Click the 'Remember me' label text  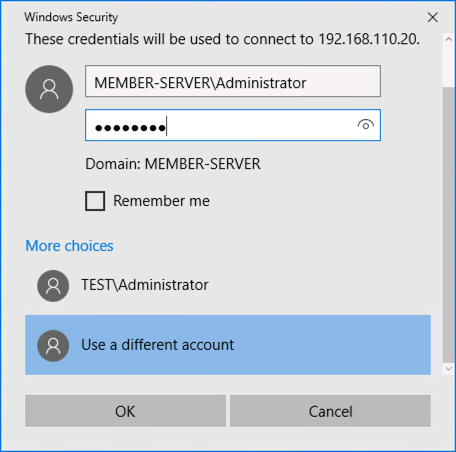pos(161,201)
